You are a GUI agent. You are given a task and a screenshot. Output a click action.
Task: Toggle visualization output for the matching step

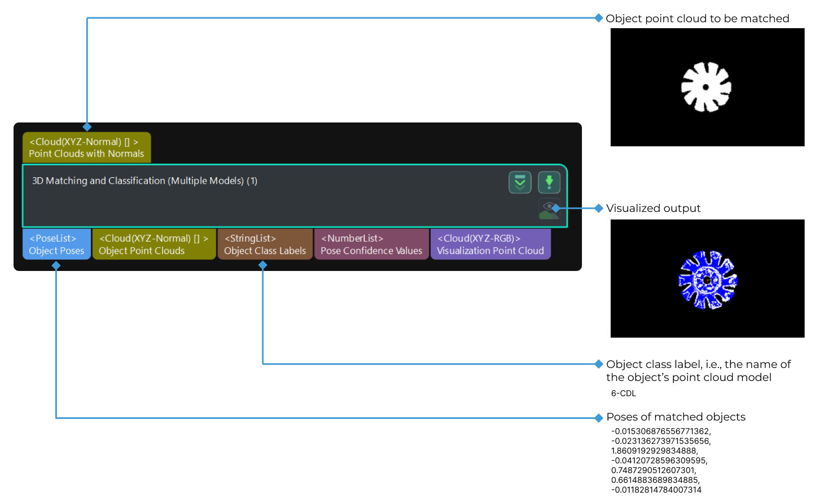point(548,208)
